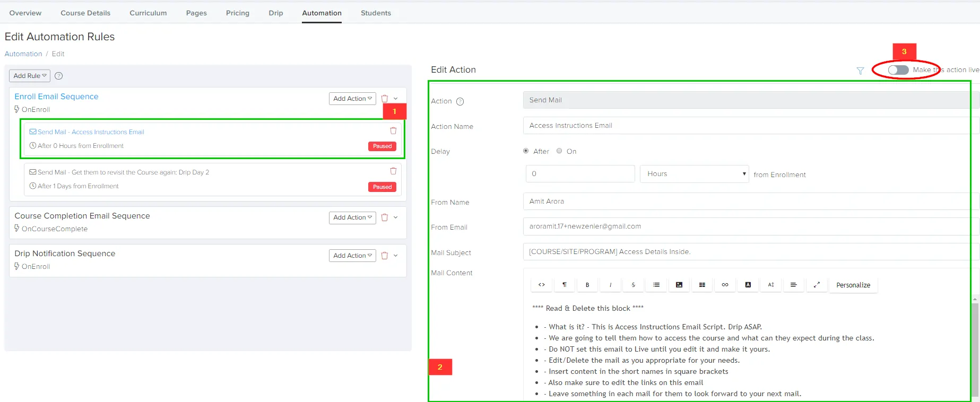
Task: Click the delay number input field
Action: [580, 174]
